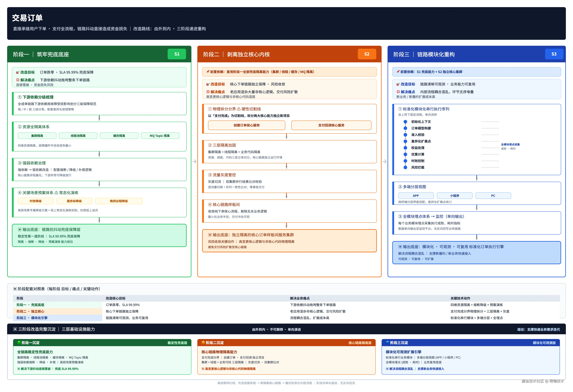Click the heading ③ 流量灰度管控

click(222, 175)
